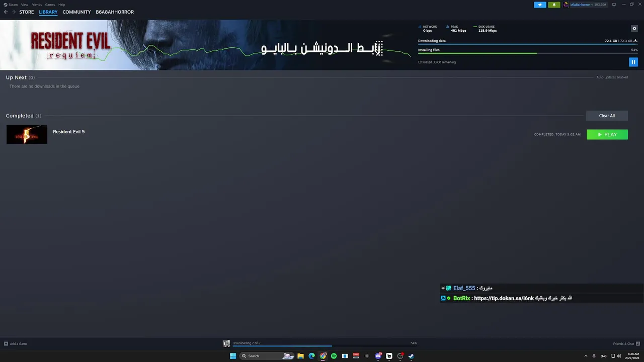Click the Completed heading
The width and height of the screenshot is (644, 362).
click(x=20, y=116)
